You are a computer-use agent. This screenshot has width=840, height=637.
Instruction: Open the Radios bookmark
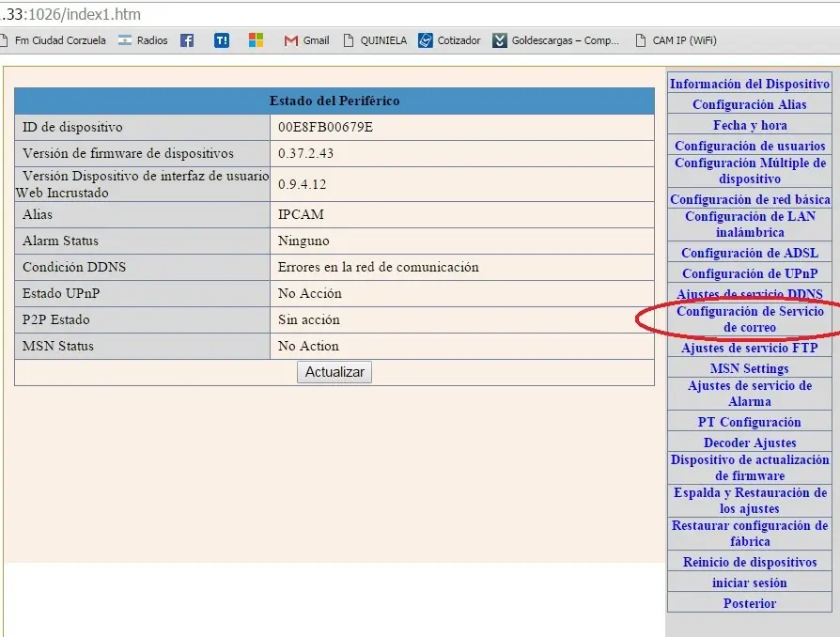point(143,40)
